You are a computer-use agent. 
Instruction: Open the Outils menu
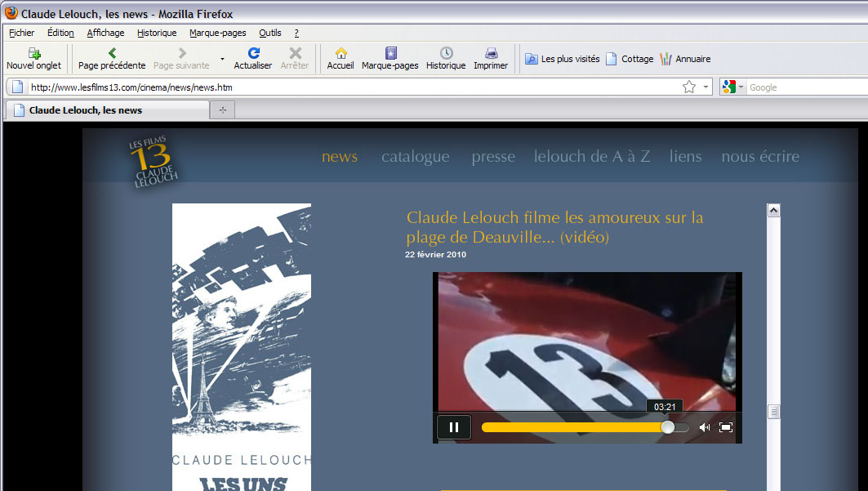pyautogui.click(x=270, y=33)
